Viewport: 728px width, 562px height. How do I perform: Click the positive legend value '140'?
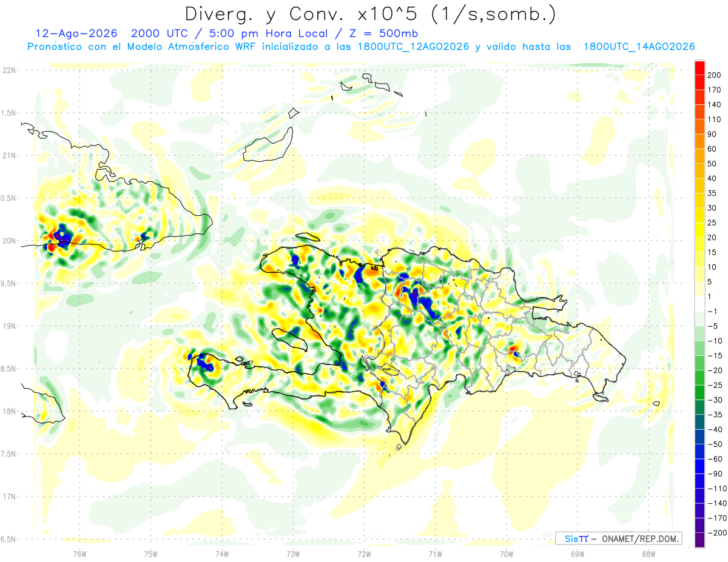(x=715, y=104)
